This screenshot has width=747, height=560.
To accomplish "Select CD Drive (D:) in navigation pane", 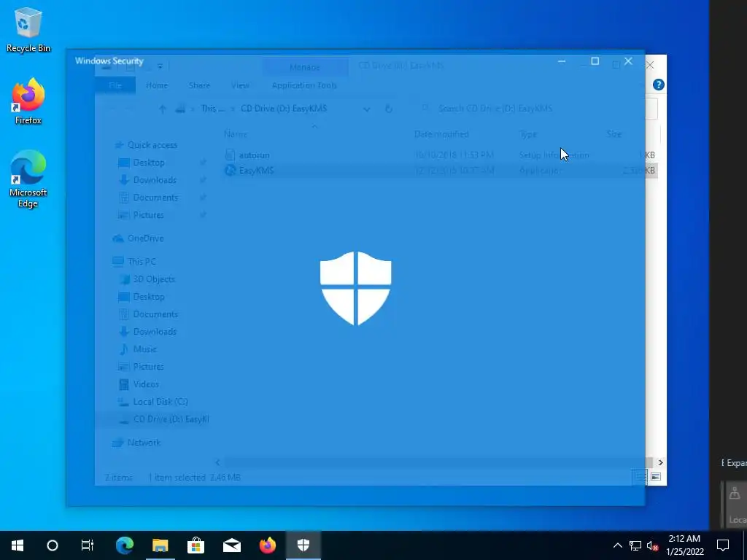I will coord(171,419).
